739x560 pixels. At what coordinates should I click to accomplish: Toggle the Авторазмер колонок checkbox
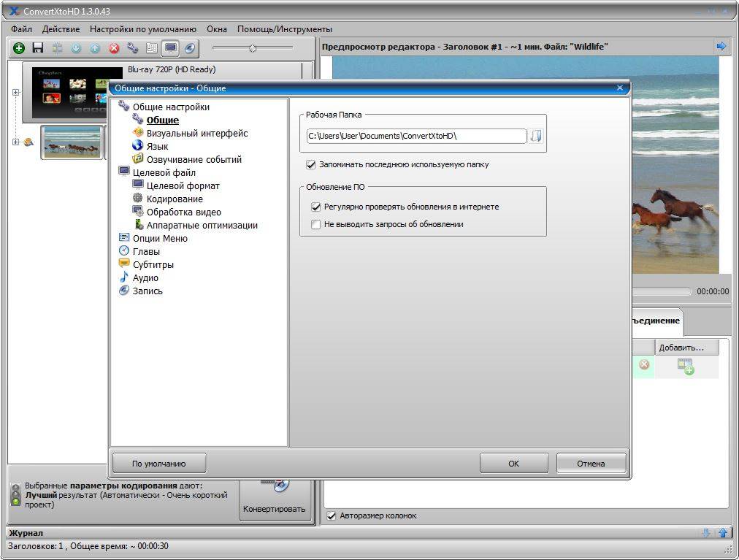click(x=332, y=515)
